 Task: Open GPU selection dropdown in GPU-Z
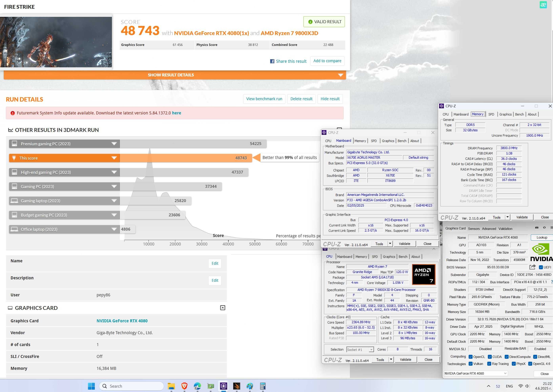pos(476,373)
